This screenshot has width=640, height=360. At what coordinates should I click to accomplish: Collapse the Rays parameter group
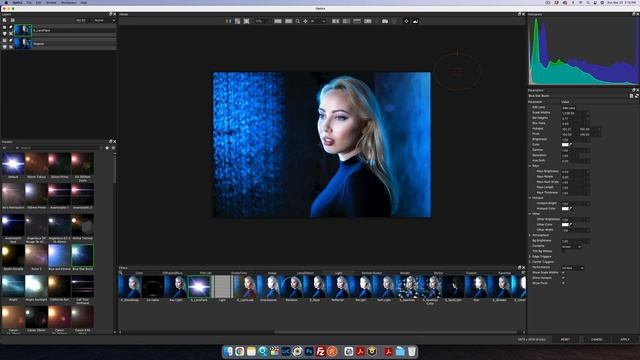[530, 166]
